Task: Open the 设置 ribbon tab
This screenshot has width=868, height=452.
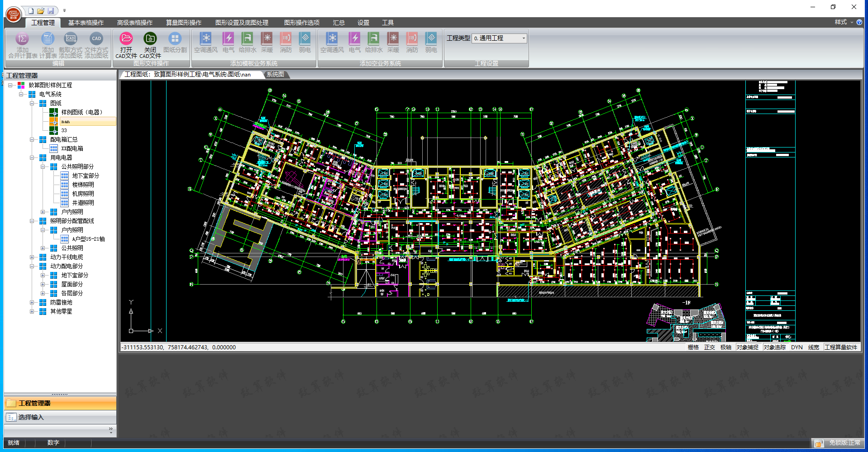Action: coord(363,23)
